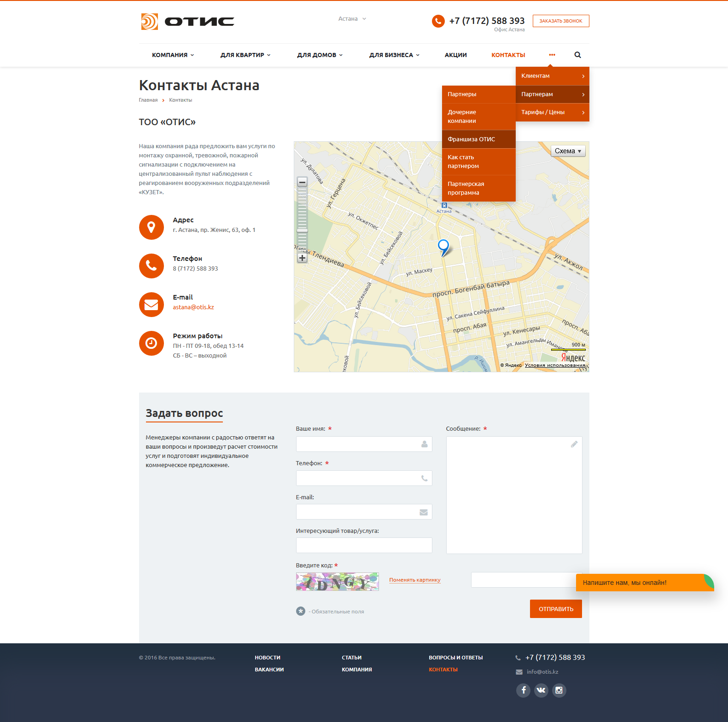Select Дочерние компании submenu item
This screenshot has width=728, height=722.
tap(479, 116)
